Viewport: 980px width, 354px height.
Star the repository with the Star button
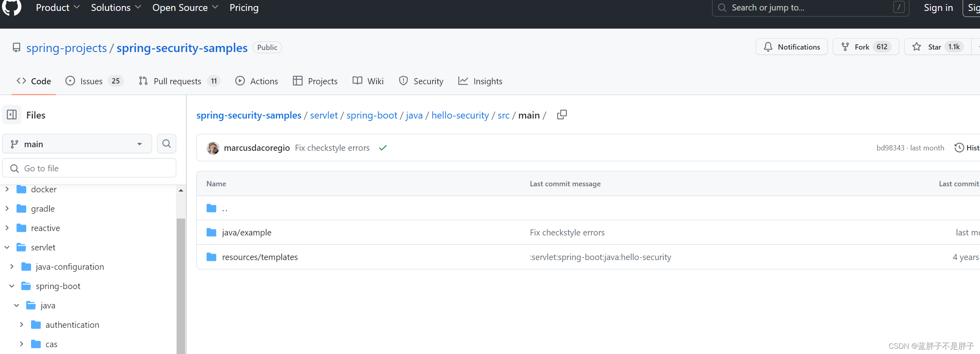(x=937, y=47)
